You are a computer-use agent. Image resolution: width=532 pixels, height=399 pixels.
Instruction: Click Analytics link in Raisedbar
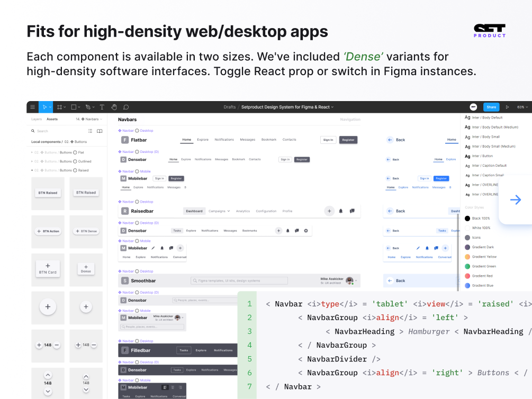coord(243,211)
